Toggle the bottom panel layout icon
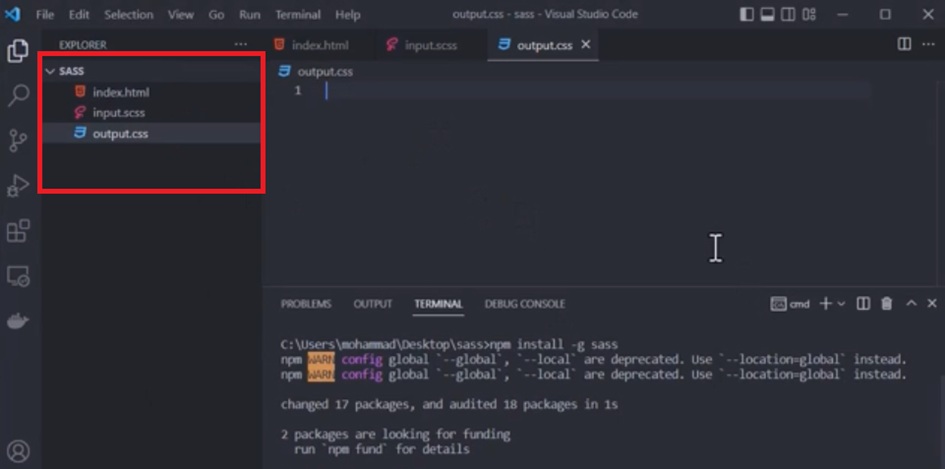The height and width of the screenshot is (469, 945). tap(767, 14)
